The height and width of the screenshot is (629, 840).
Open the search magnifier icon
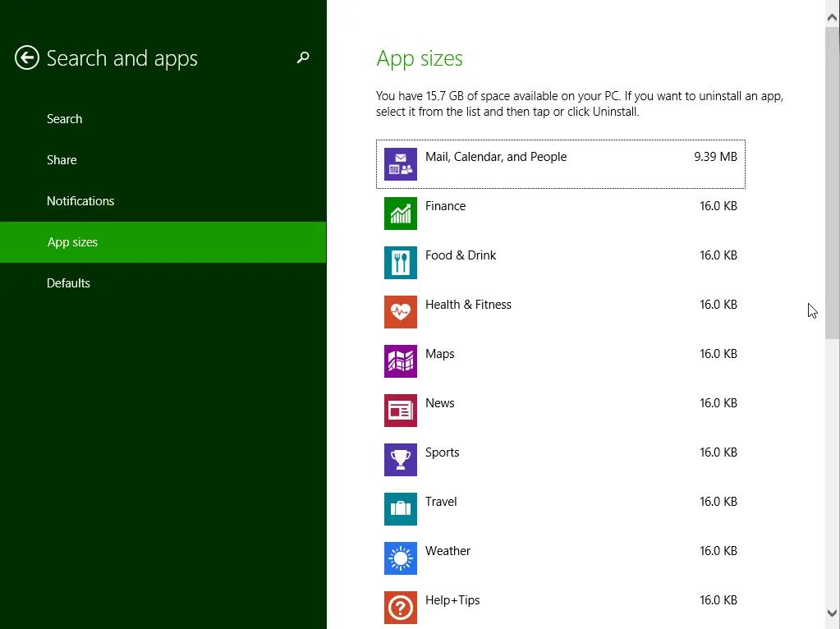coord(303,57)
